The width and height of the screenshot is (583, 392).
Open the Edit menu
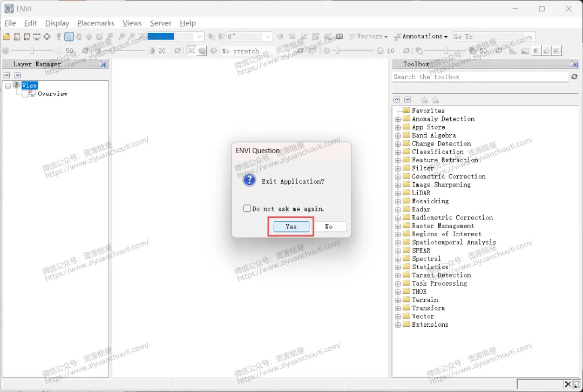point(30,23)
